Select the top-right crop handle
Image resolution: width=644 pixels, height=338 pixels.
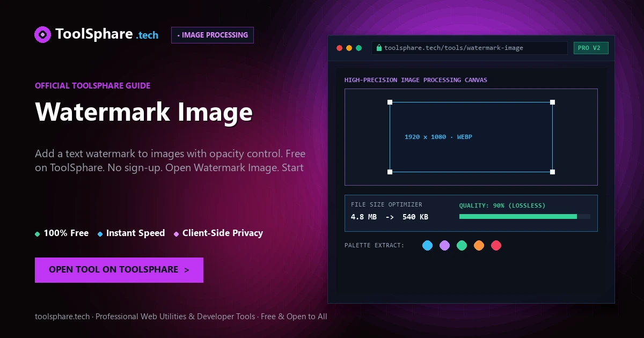(x=553, y=102)
